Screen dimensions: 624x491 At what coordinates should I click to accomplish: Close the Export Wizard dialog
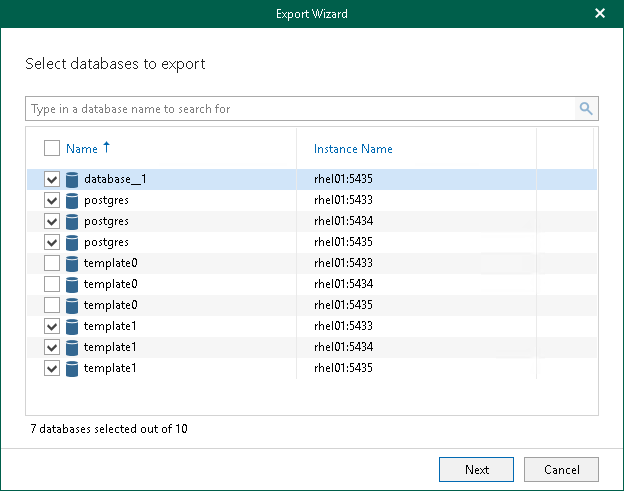pos(600,14)
